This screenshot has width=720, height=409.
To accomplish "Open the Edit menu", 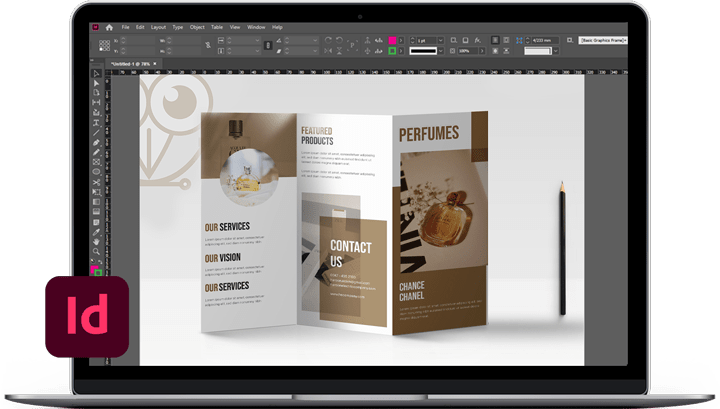I will 140,28.
